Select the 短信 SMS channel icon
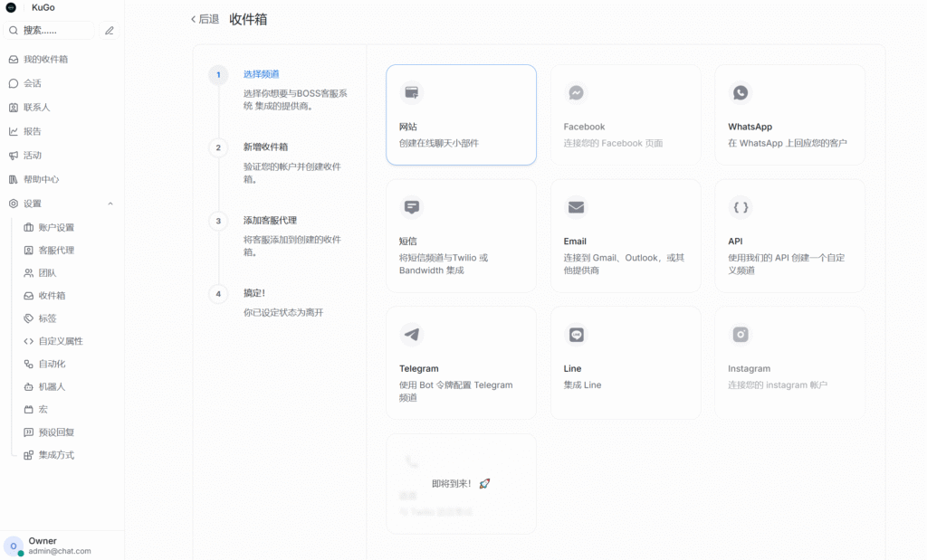The image size is (927, 560). [x=412, y=207]
